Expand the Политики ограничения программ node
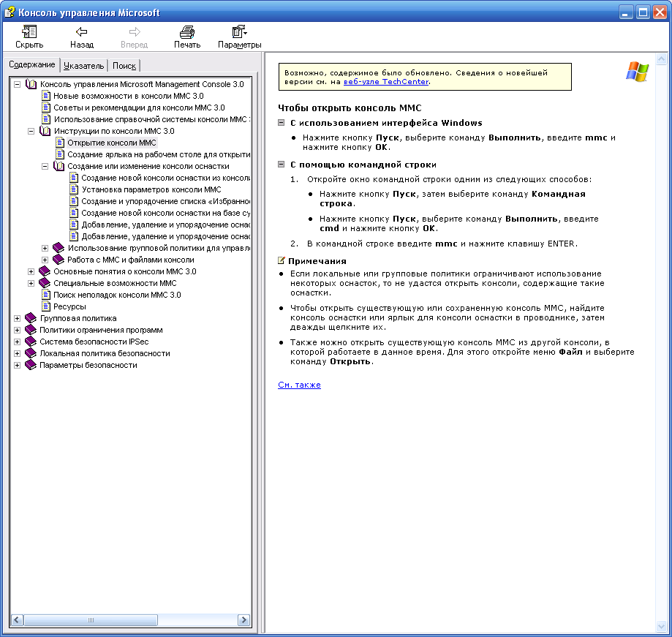This screenshot has width=672, height=637. click(17, 330)
